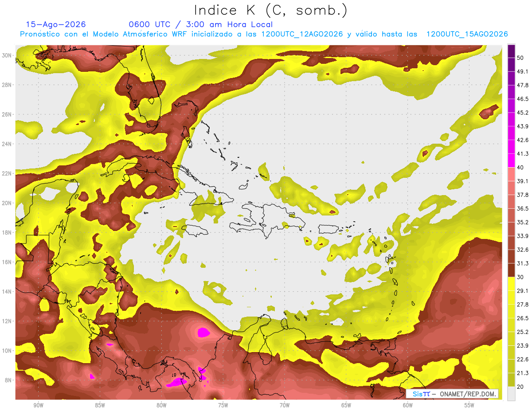
Task: Click the magenta colorbar swatch between 40 and 41.3
Action: (x=511, y=160)
